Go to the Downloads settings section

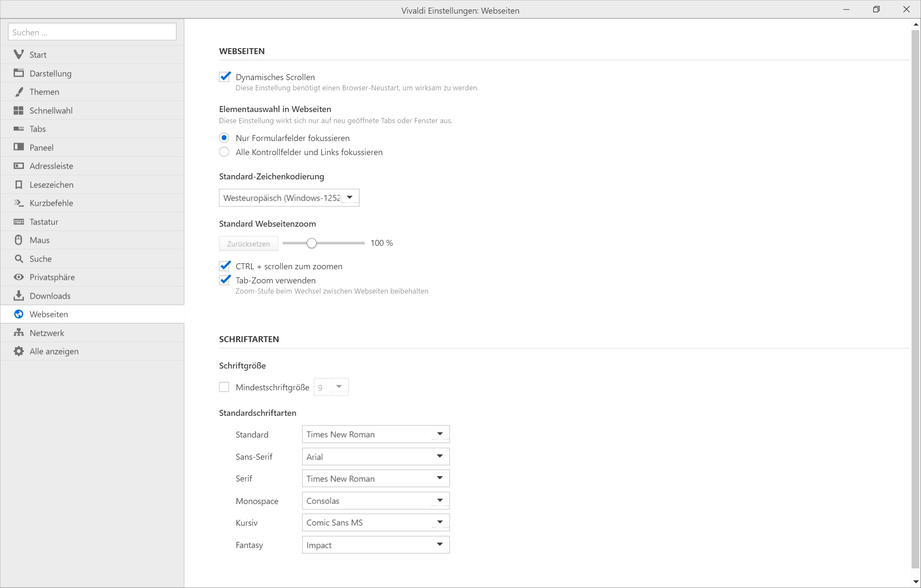point(50,296)
